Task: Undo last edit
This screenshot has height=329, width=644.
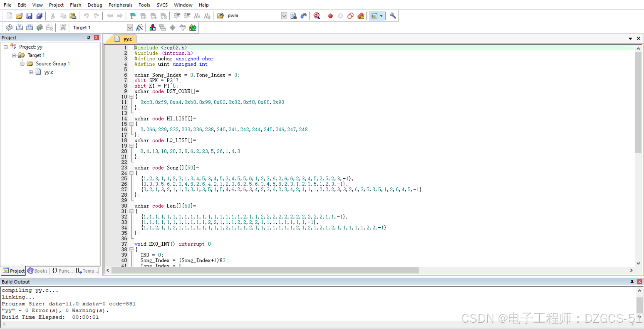Action: [x=86, y=16]
